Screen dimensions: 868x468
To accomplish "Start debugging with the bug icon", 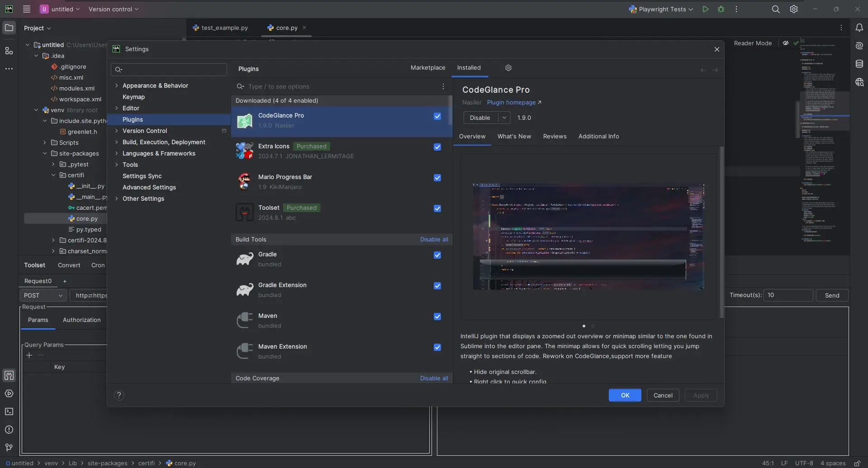I will coord(721,9).
